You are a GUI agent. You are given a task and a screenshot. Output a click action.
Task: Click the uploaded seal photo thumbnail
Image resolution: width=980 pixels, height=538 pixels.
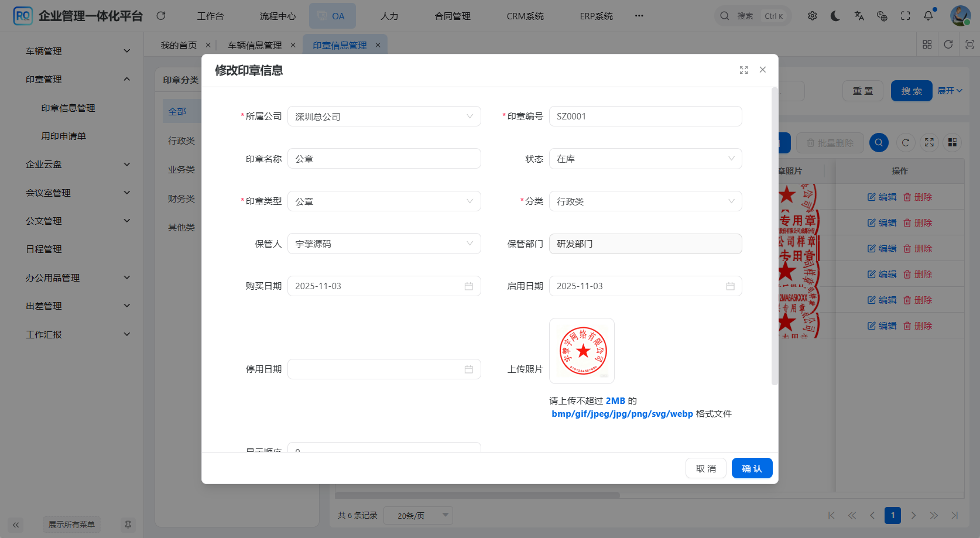[582, 351]
